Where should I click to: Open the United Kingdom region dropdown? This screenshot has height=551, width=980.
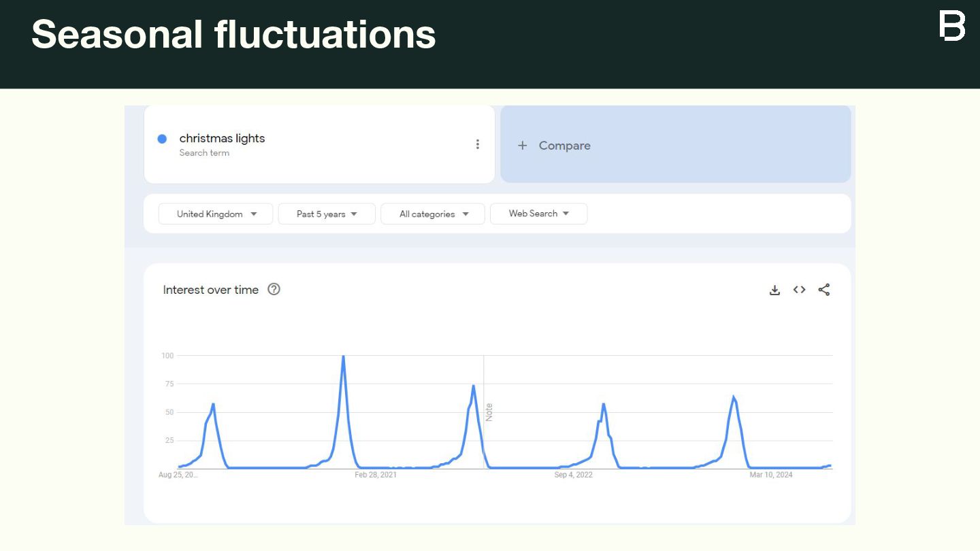[216, 214]
